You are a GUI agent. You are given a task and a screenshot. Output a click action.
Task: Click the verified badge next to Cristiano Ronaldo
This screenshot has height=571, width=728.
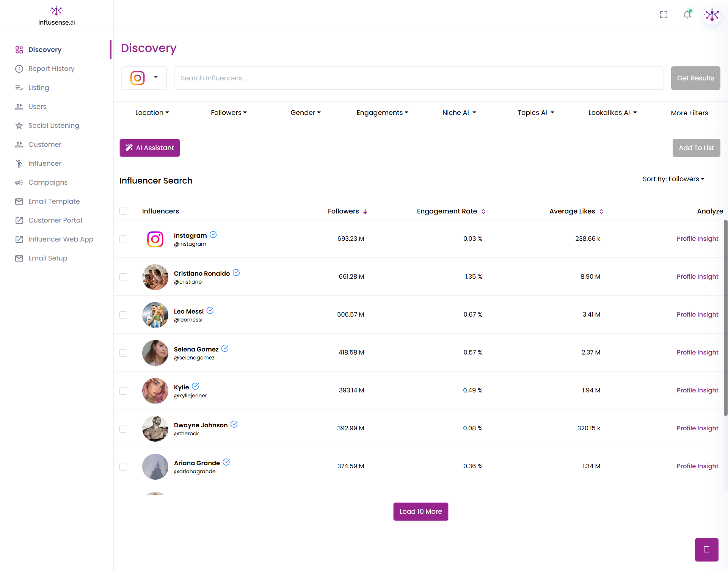click(236, 273)
